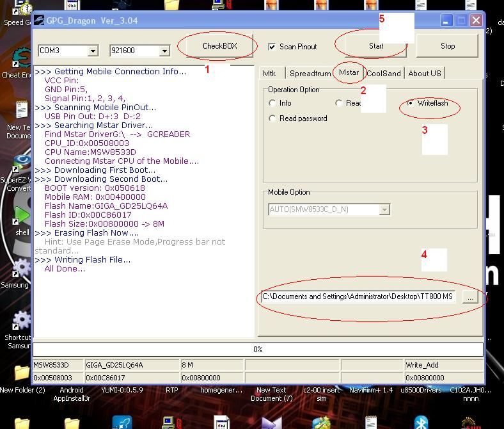Click the Write_Add status bar cell
This screenshot has height=429, width=504.
click(444, 365)
